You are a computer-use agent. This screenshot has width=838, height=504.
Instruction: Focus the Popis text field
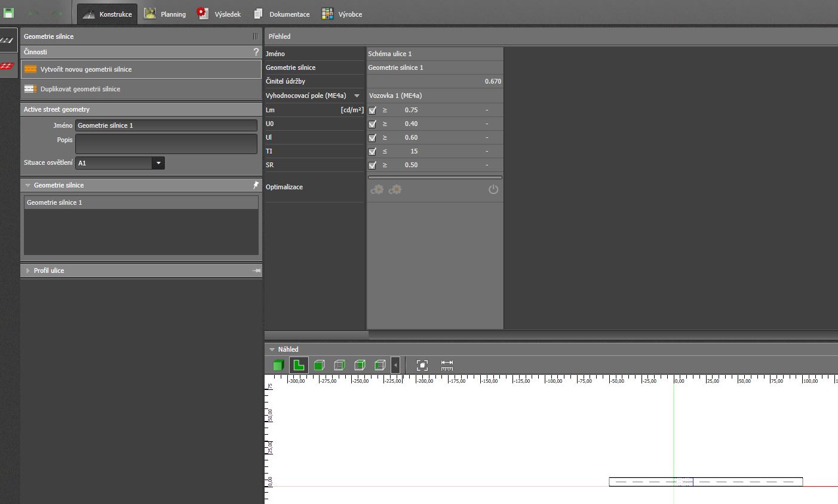tap(166, 144)
